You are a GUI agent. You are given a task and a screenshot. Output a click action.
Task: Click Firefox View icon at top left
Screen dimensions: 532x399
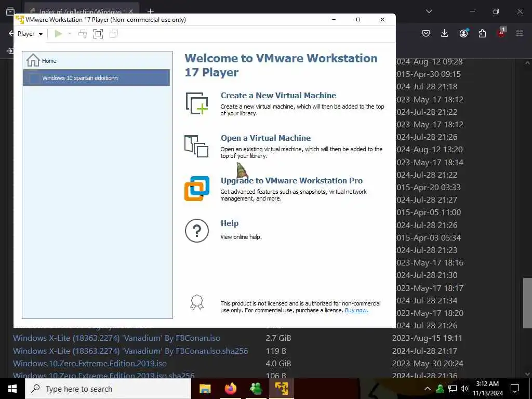(10, 11)
